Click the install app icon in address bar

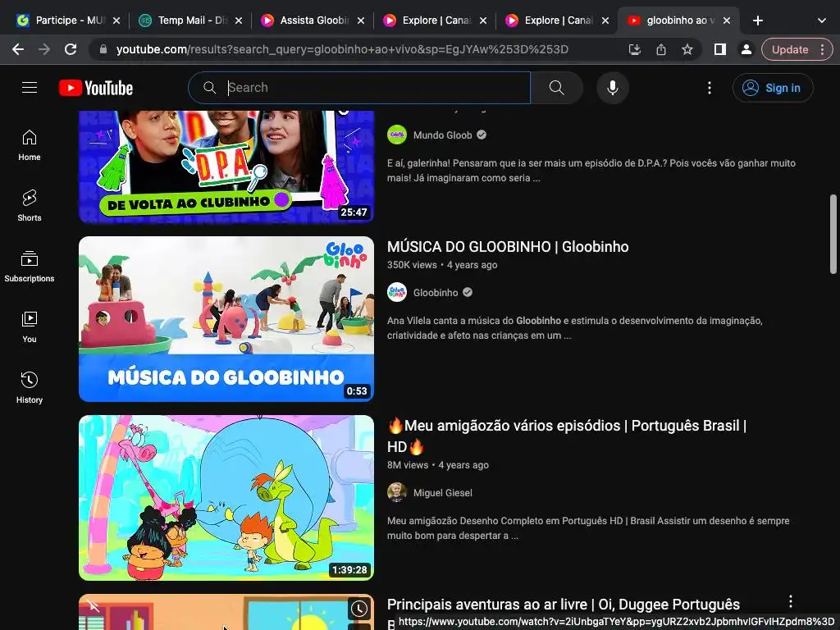[635, 49]
